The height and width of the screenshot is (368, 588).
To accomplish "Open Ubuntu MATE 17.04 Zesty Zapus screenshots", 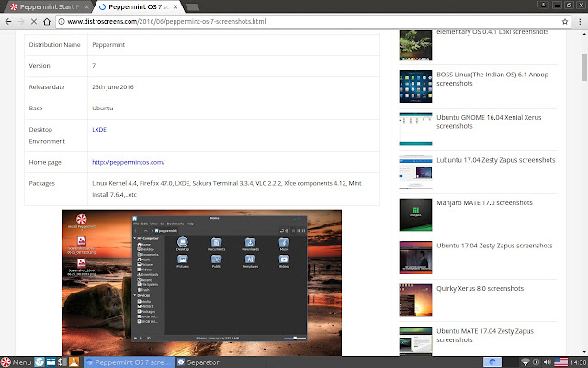I will click(x=485, y=335).
